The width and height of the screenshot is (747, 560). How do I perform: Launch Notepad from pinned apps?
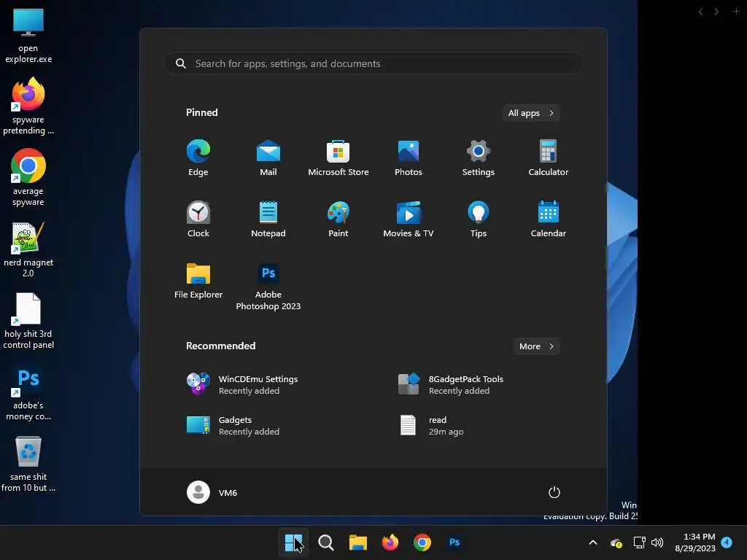click(x=268, y=219)
